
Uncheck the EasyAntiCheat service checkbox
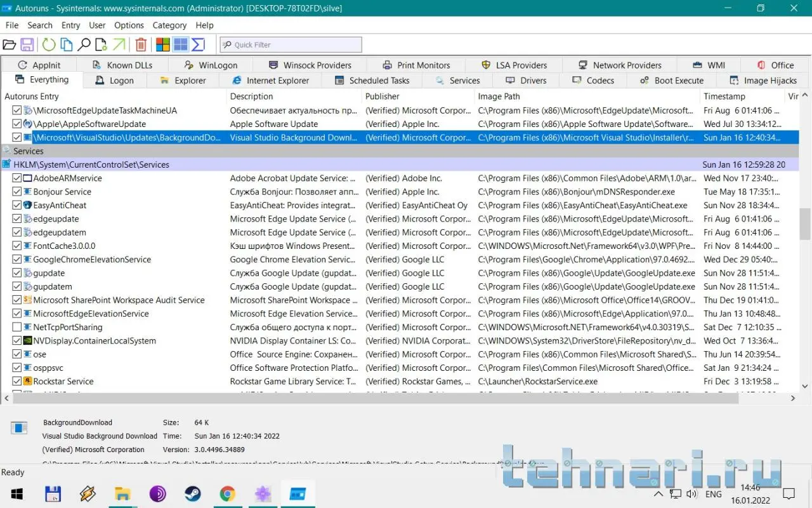(x=17, y=205)
